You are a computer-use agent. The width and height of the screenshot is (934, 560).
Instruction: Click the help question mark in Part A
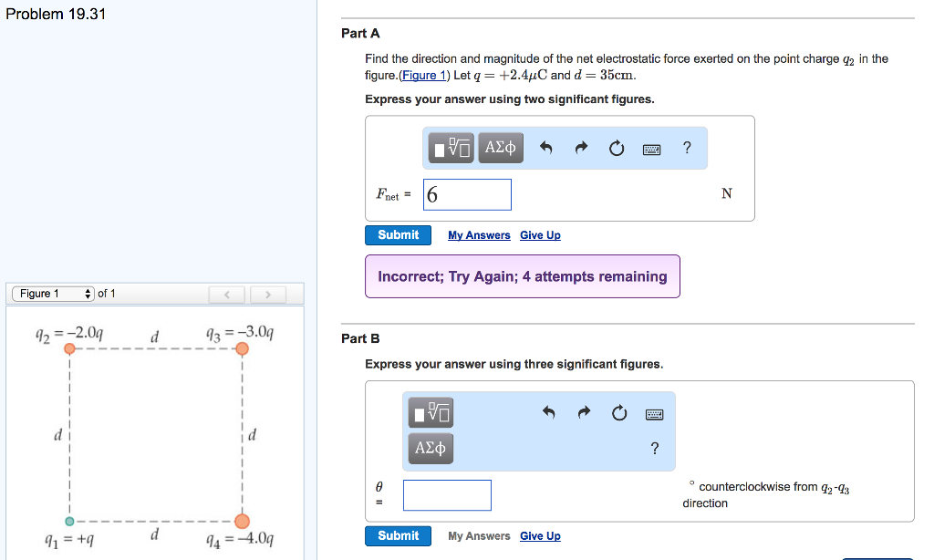(x=687, y=148)
